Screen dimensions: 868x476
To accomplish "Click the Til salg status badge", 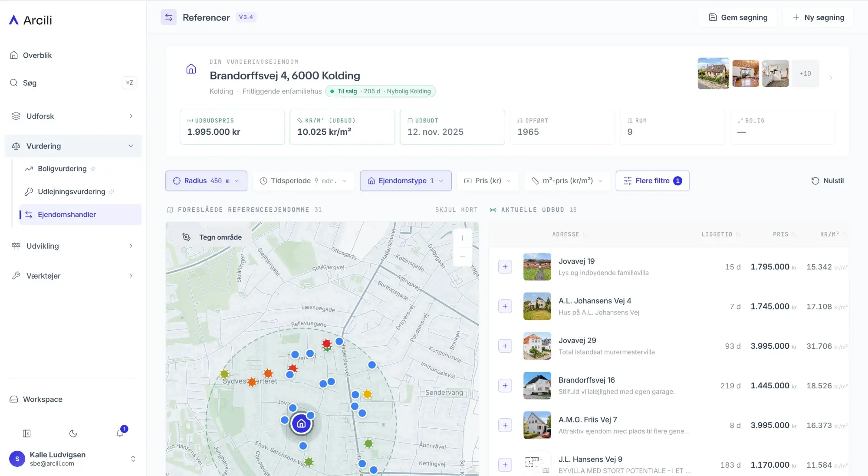I will (380, 91).
